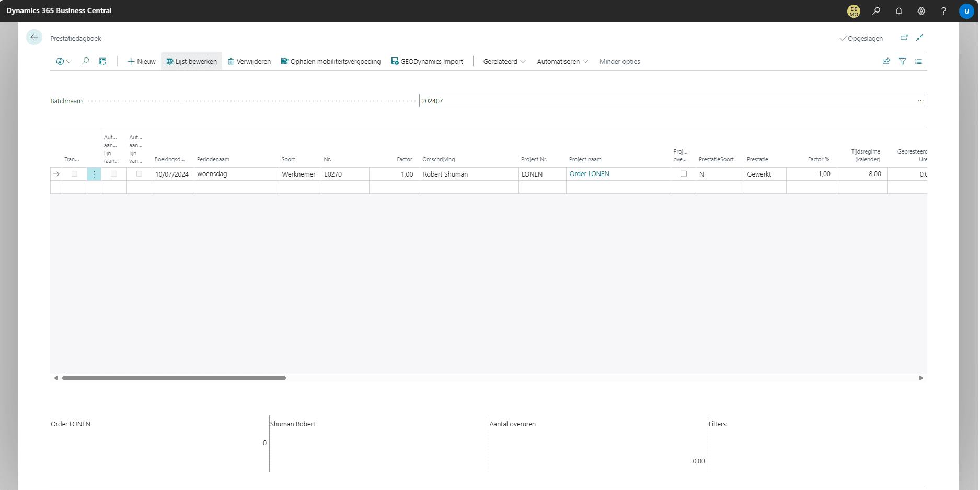Click the Prestatiedagboek page title
Screen dimensions: 980x490
pyautogui.click(x=76, y=38)
